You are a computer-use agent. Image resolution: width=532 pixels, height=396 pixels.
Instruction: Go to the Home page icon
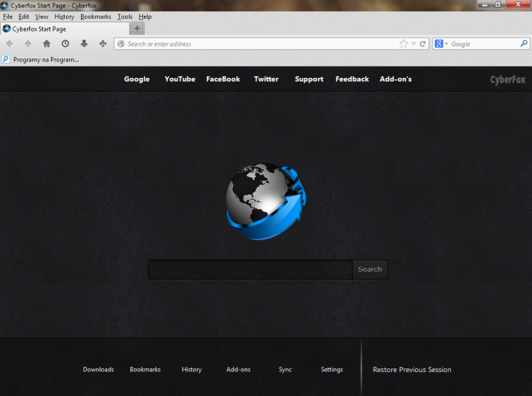[46, 43]
